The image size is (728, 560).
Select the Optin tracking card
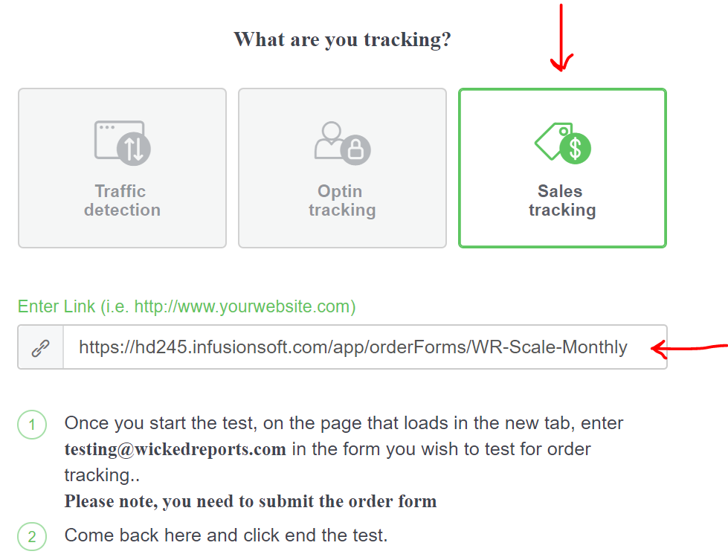pyautogui.click(x=342, y=168)
